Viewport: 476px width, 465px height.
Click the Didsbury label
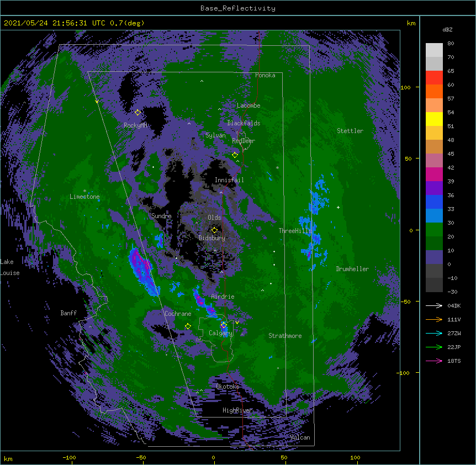pos(212,238)
